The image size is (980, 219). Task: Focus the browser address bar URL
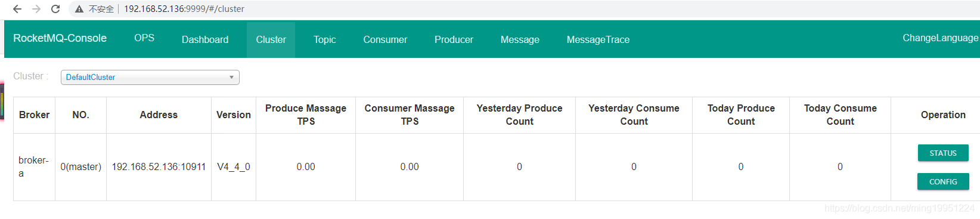point(184,9)
